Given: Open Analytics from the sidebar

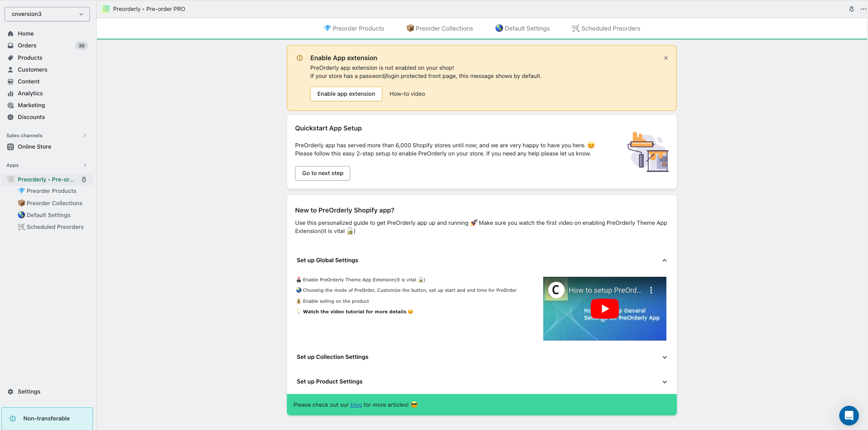Looking at the screenshot, I should click(30, 93).
